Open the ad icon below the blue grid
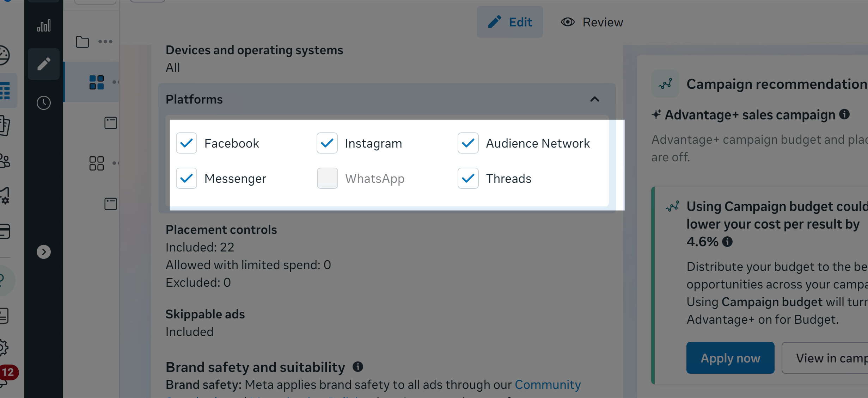This screenshot has width=868, height=398. [111, 123]
